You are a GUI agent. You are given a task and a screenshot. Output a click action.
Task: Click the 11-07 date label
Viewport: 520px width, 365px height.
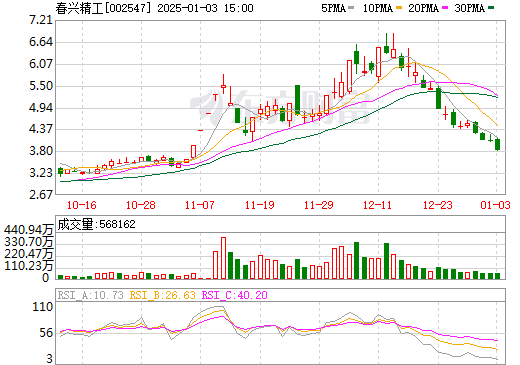(x=200, y=205)
